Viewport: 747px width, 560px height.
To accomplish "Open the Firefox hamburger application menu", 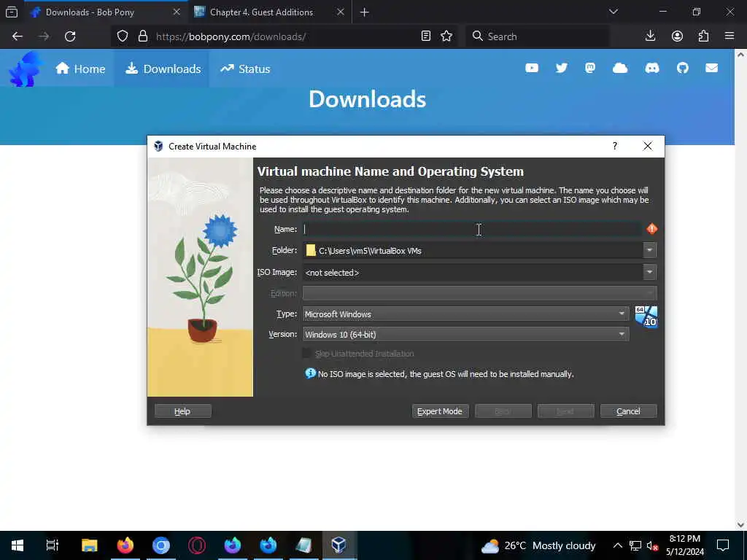I will (729, 36).
